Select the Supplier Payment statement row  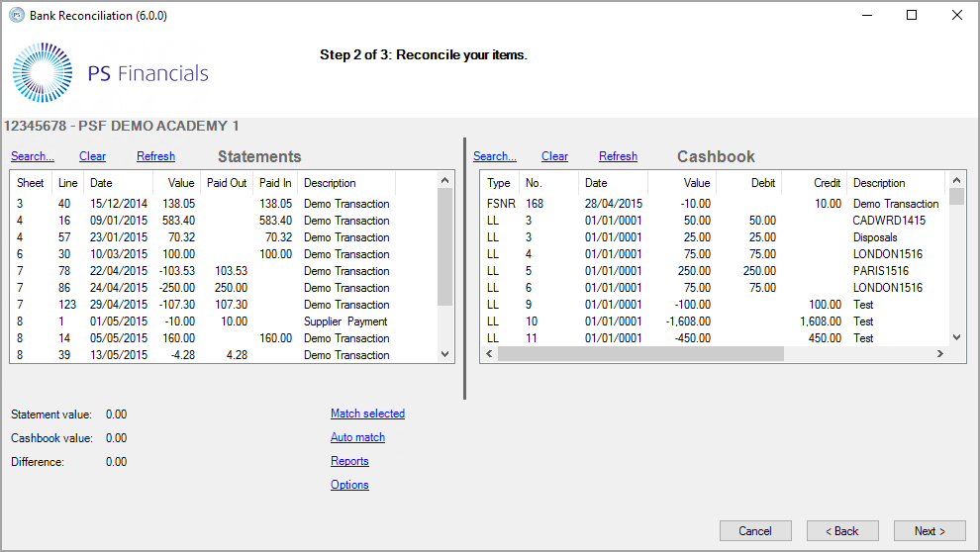345,322
